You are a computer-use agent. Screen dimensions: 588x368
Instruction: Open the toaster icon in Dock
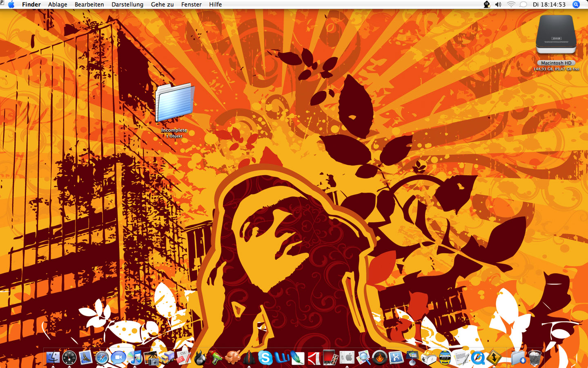(x=429, y=358)
